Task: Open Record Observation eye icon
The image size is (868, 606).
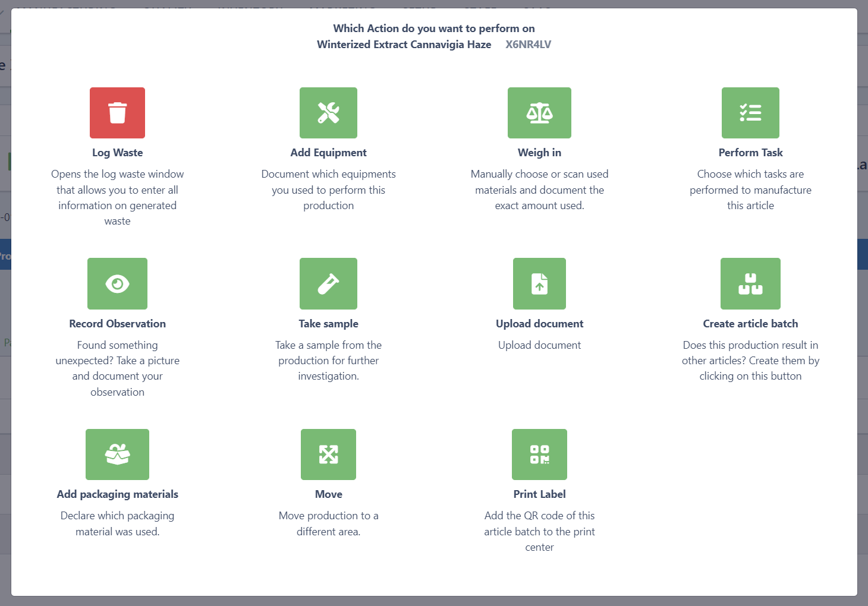Action: [117, 283]
